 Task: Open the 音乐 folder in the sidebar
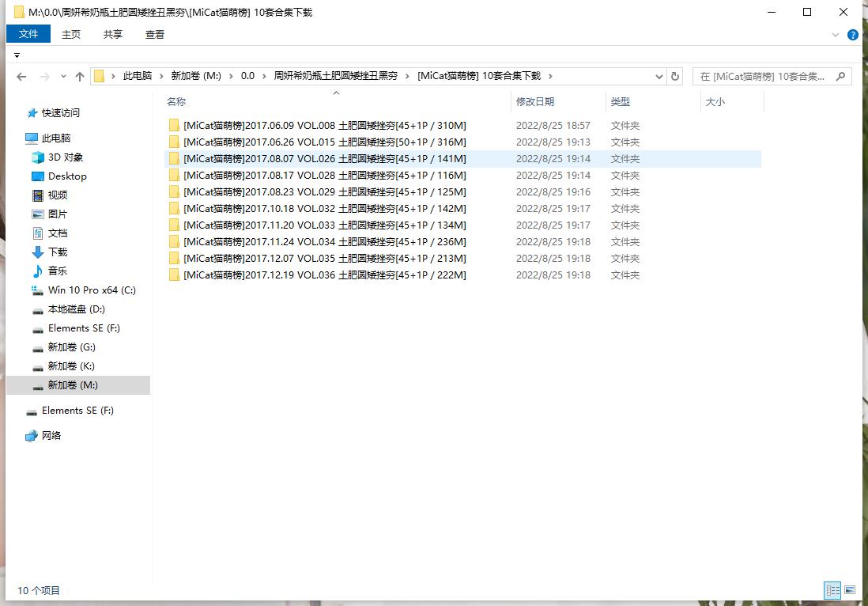(x=58, y=271)
